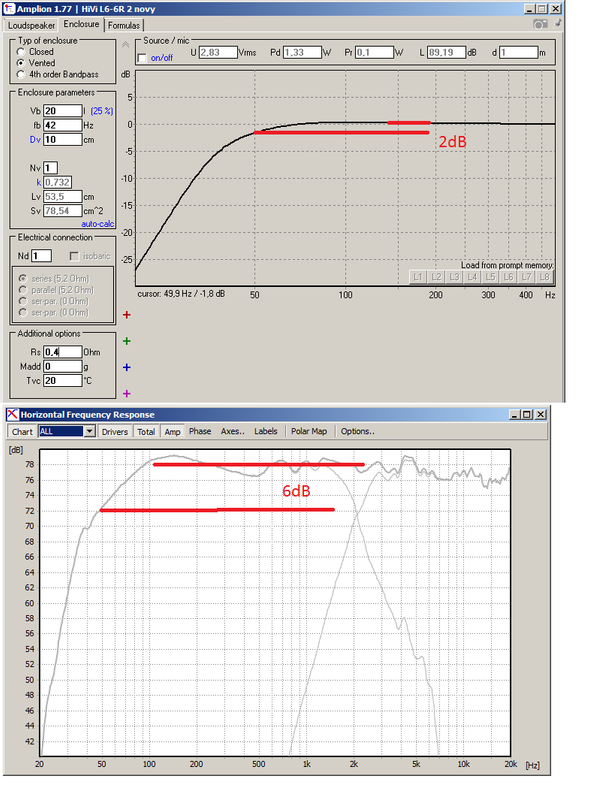Open the Axes.. menu
This screenshot has height=800, width=593.
(233, 431)
